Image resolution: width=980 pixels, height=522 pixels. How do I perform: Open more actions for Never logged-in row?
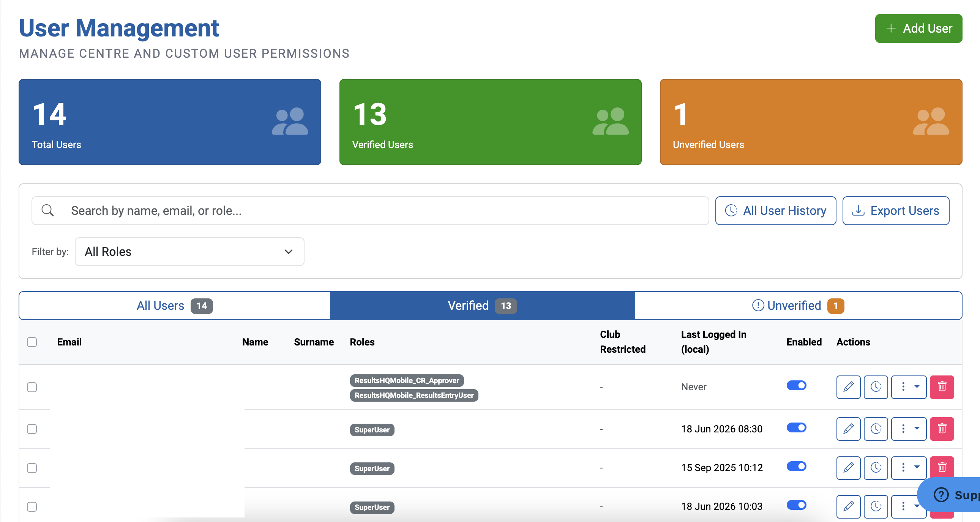(x=909, y=387)
